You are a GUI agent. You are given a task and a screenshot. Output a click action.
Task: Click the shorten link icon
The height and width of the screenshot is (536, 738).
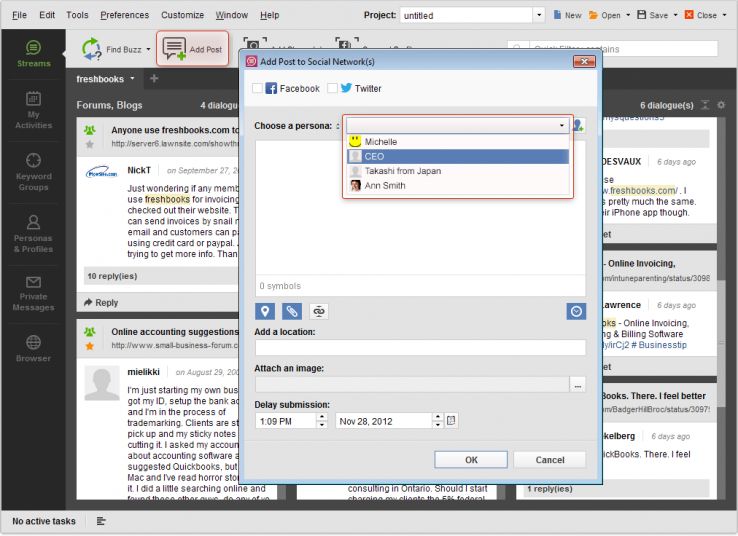(x=317, y=312)
